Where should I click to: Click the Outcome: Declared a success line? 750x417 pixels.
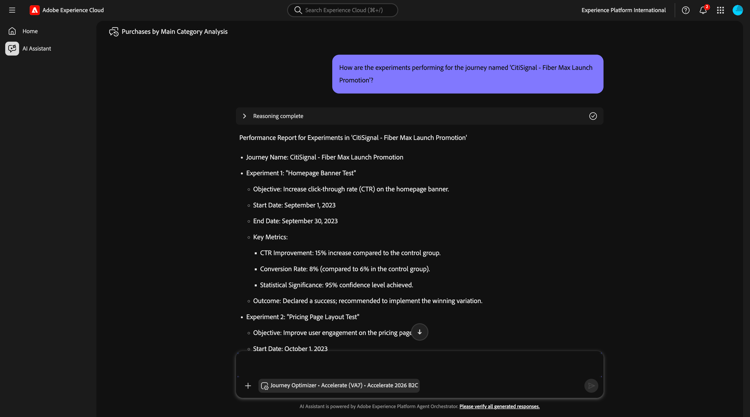[367, 301]
